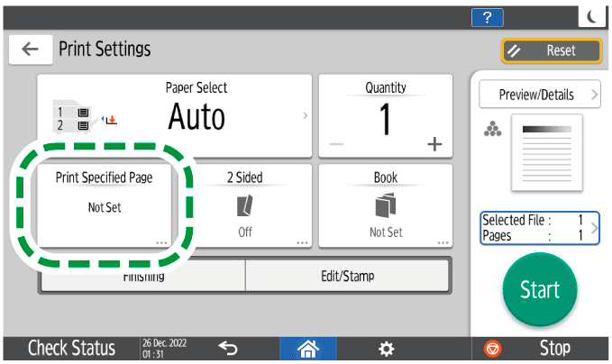Click the Reset button
The width and height of the screenshot is (612, 364).
coord(551,50)
